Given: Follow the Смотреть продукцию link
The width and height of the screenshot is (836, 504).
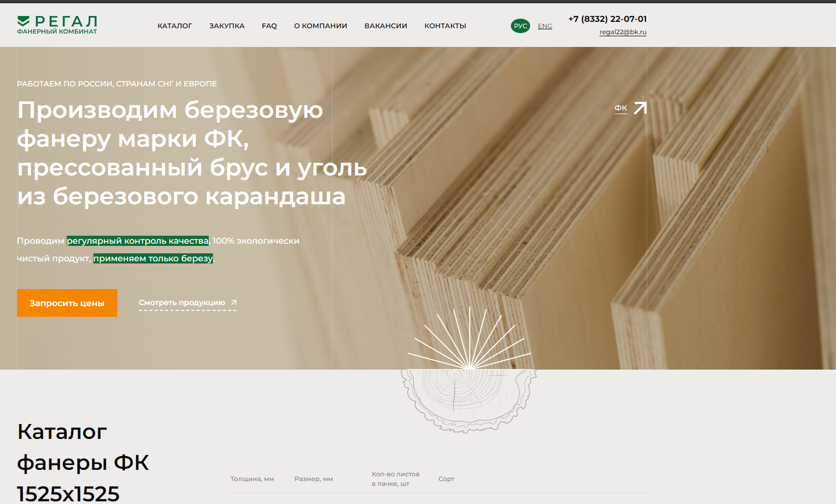Looking at the screenshot, I should [x=182, y=302].
